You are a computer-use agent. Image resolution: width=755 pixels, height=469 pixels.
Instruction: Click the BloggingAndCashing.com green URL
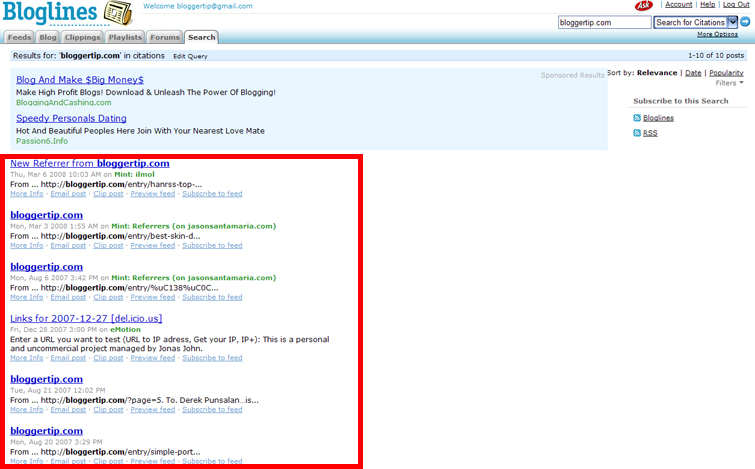64,103
